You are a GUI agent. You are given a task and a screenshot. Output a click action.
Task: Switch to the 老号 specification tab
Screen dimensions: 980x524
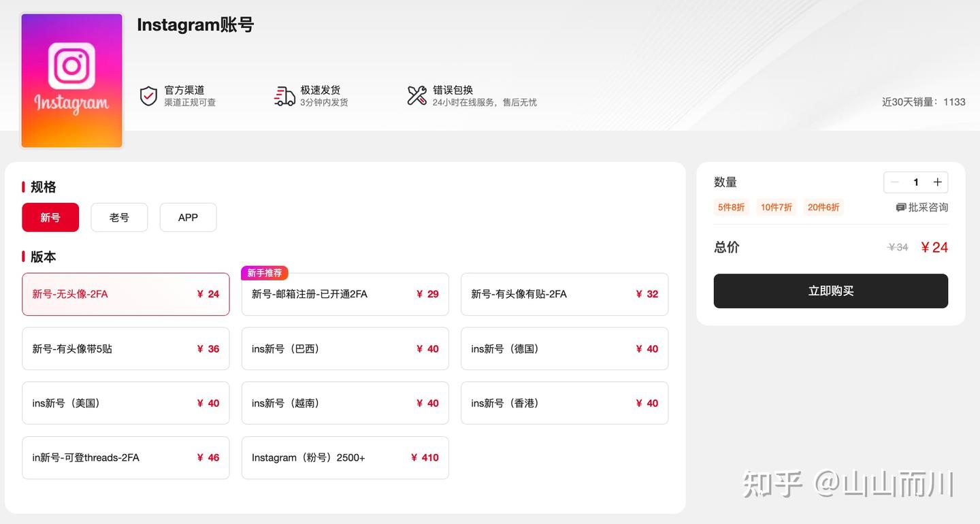tap(119, 217)
